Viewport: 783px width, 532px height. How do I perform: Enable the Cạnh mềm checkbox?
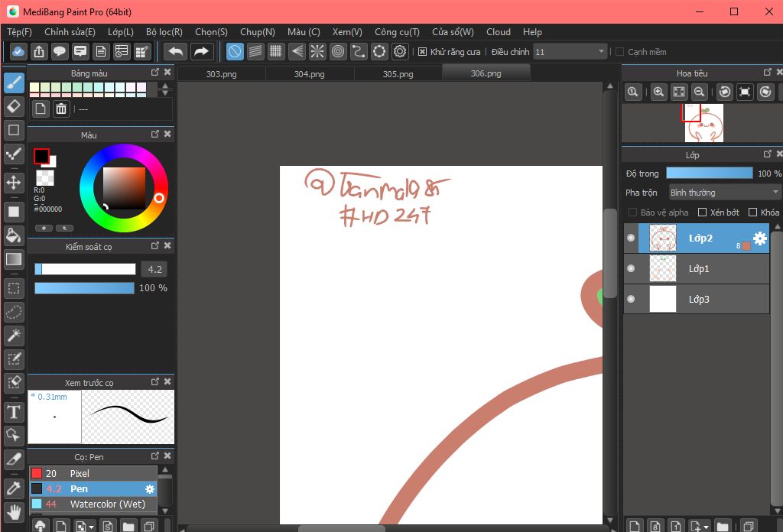(619, 52)
